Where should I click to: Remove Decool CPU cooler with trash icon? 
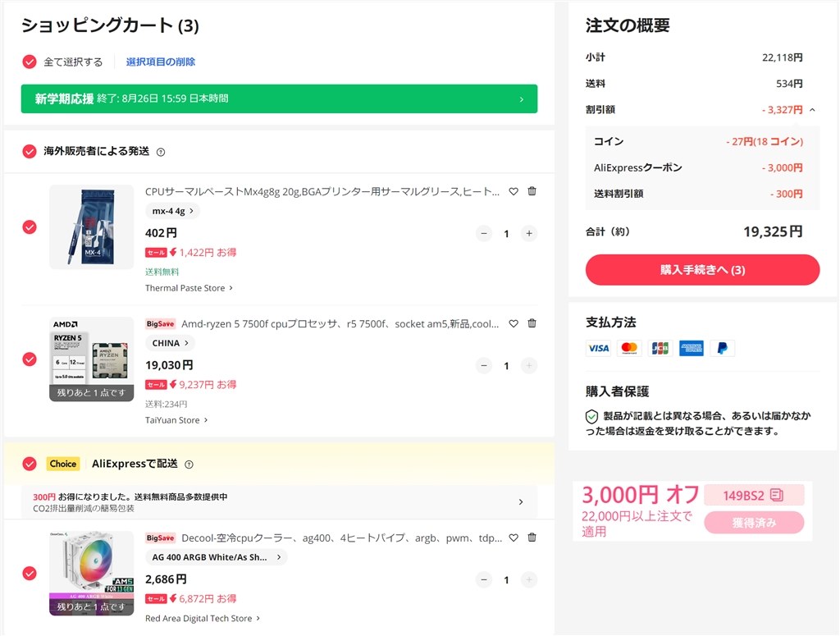532,538
